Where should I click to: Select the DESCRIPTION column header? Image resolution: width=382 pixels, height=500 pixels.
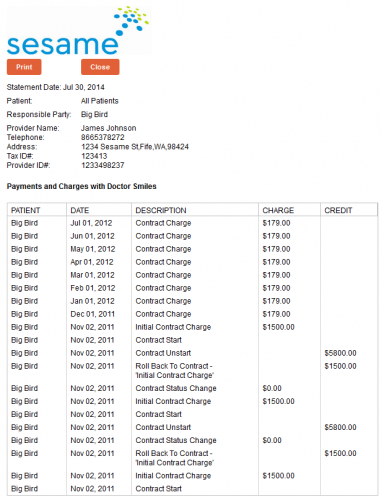pyautogui.click(x=161, y=210)
